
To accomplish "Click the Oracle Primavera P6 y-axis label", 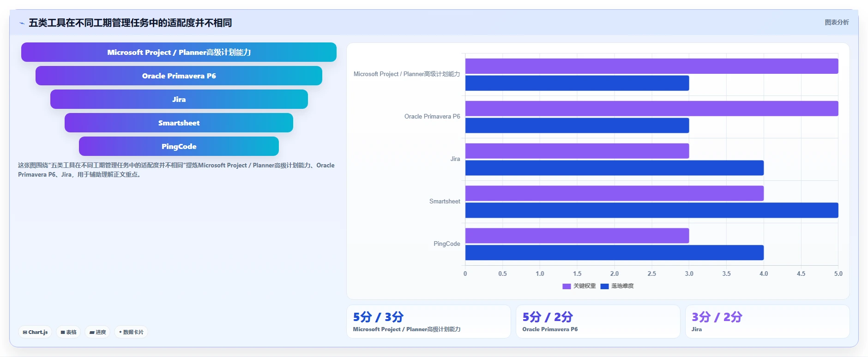I will click(432, 116).
